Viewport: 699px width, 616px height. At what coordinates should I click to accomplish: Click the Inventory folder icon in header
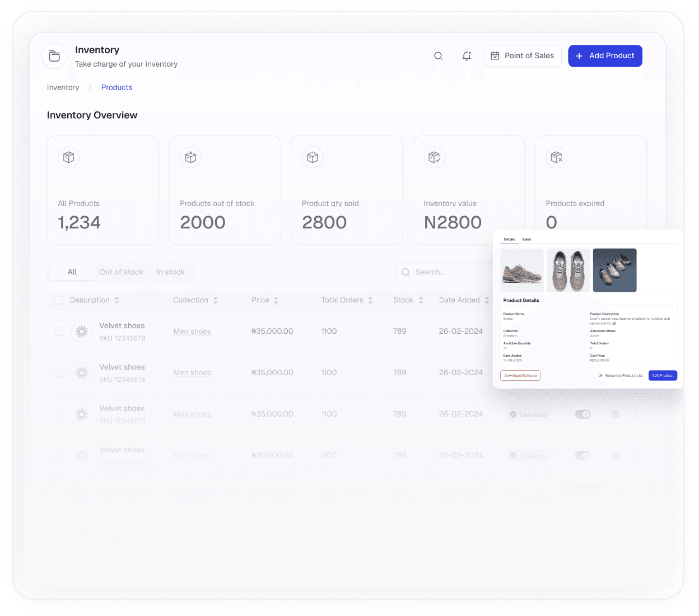click(54, 56)
